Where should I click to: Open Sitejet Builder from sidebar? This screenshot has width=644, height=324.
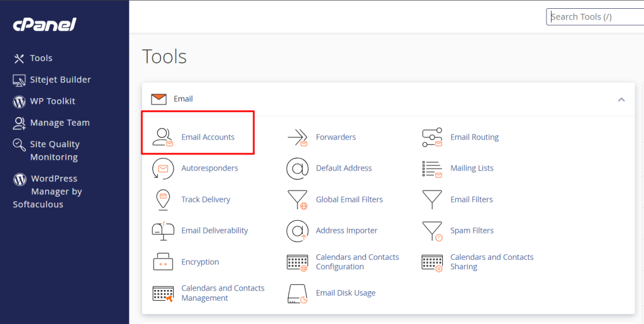coord(60,80)
